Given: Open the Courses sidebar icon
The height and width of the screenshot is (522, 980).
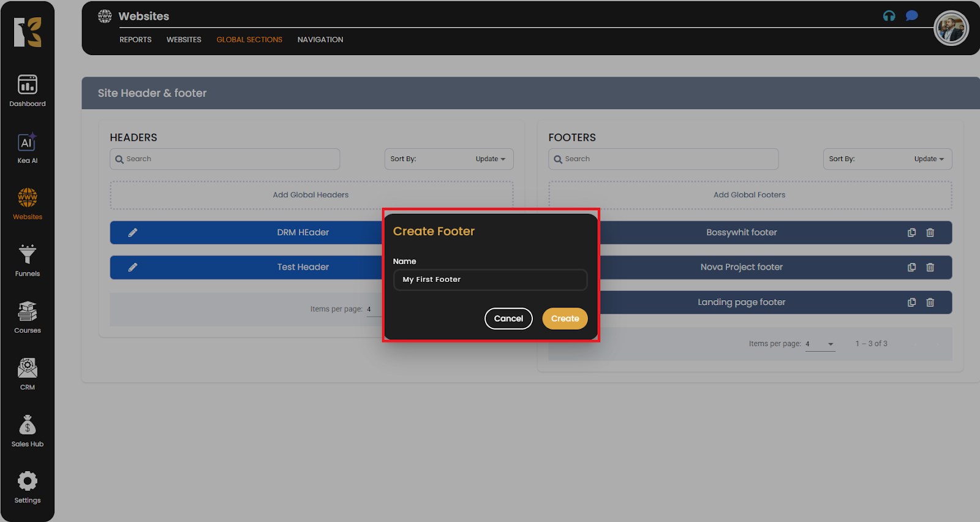Looking at the screenshot, I should (28, 317).
